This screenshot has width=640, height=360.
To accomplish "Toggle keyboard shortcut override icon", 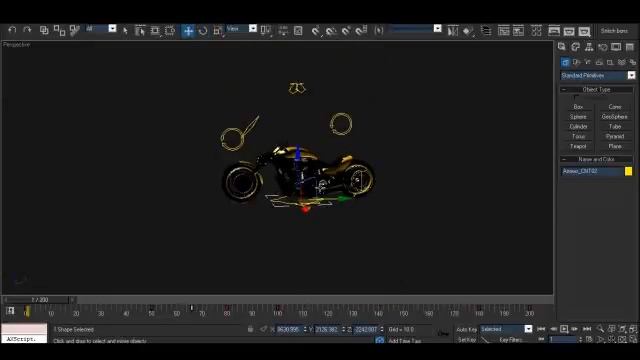I will pyautogui.click(x=298, y=30).
